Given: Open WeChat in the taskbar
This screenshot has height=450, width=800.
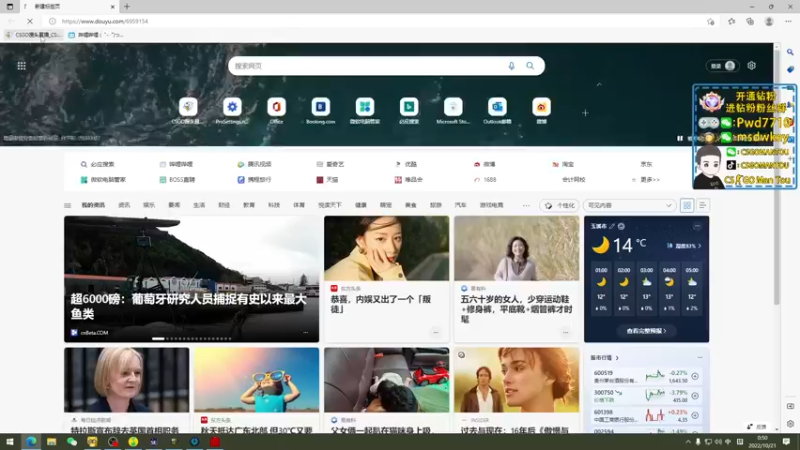Looking at the screenshot, I should (x=72, y=441).
